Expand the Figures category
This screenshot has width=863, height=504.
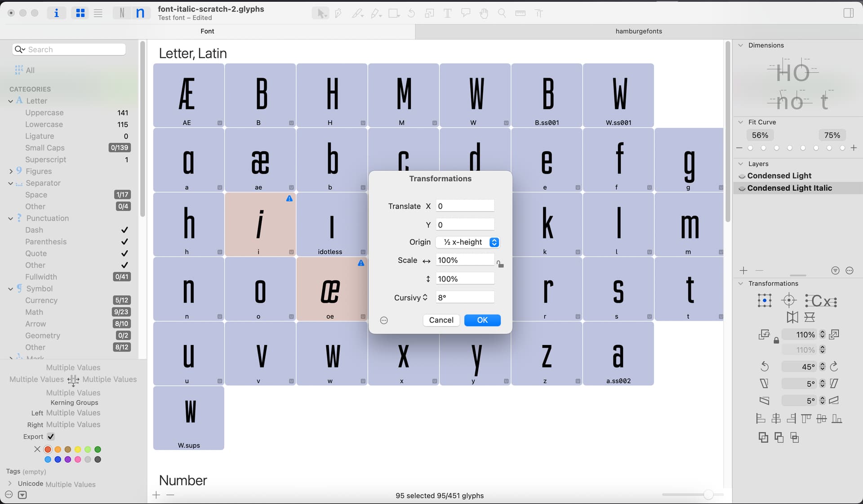(x=10, y=171)
